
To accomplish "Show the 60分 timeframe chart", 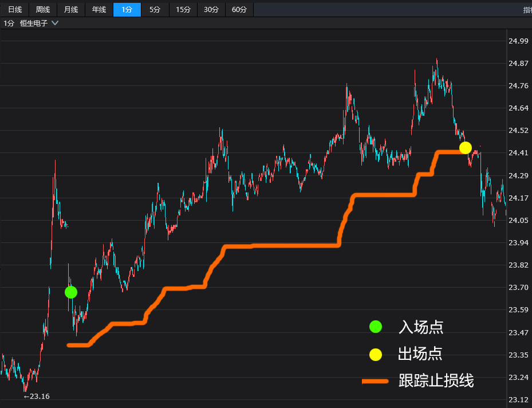I will coord(239,10).
